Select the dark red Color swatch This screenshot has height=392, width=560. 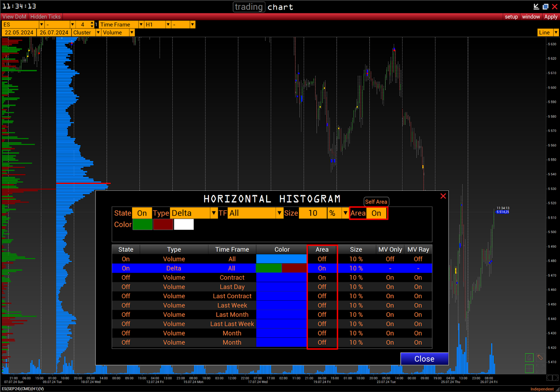click(x=163, y=225)
